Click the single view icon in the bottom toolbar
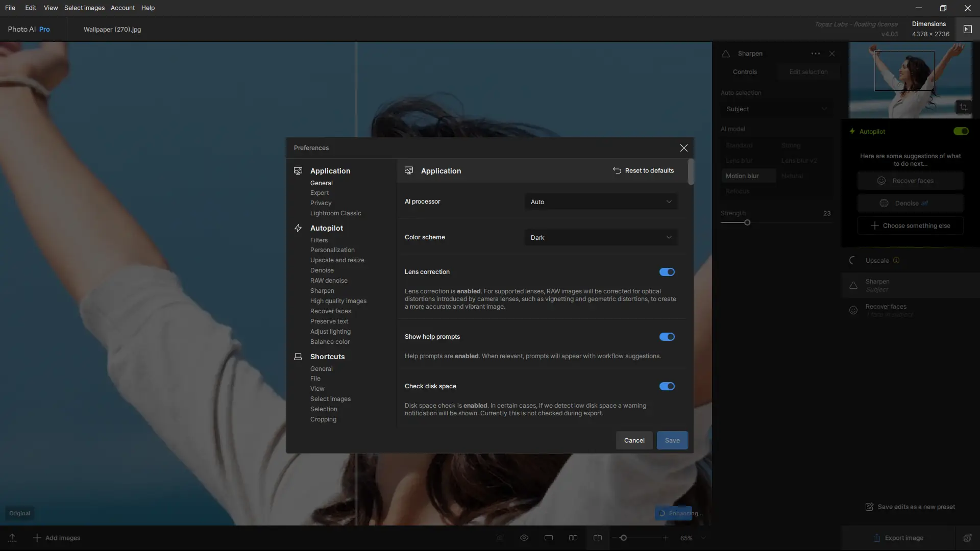This screenshot has height=551, width=980. [549, 538]
